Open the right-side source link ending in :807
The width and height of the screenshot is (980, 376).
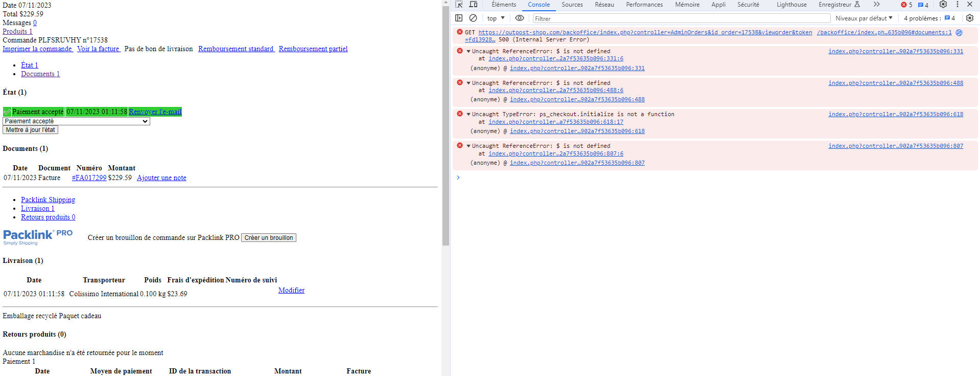[x=896, y=146]
